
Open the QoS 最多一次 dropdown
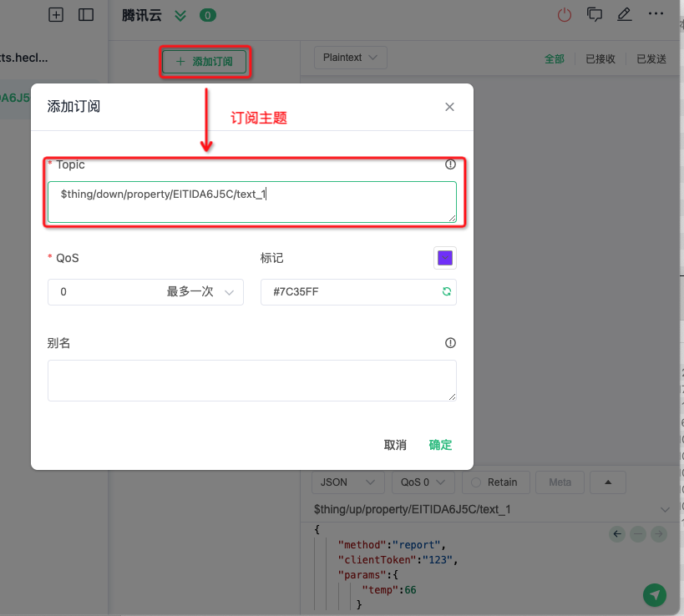(146, 292)
